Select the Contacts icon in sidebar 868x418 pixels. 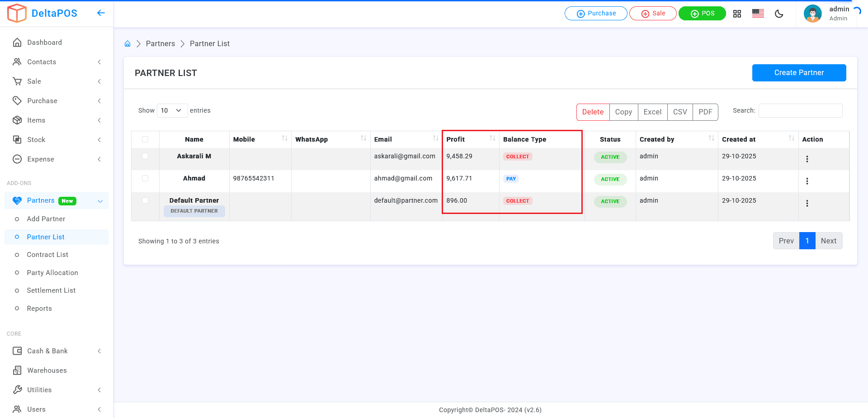tap(18, 62)
